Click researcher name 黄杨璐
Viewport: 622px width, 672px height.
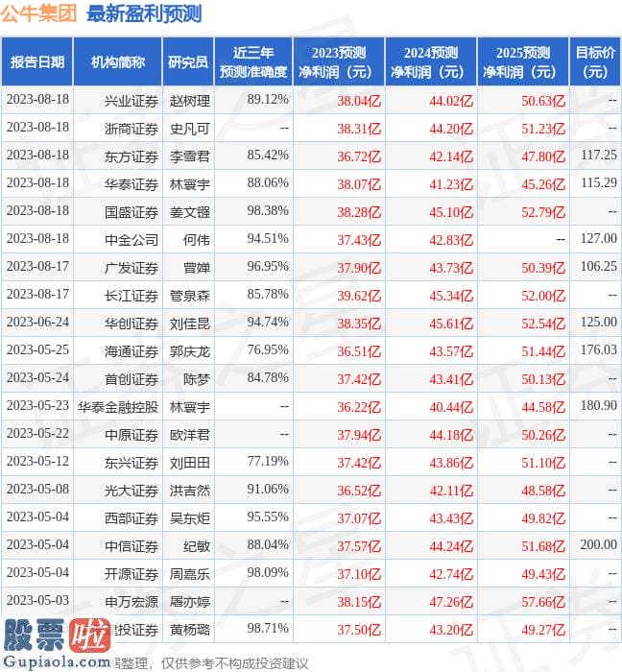click(x=190, y=630)
